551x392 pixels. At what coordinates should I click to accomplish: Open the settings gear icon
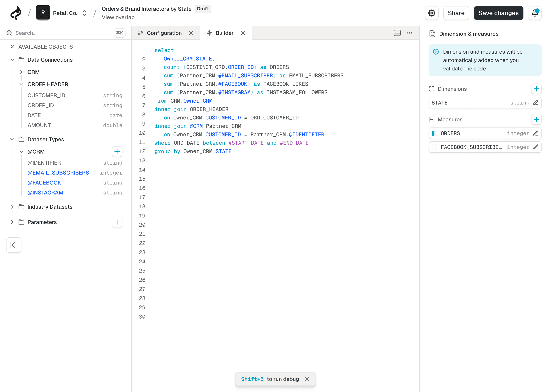point(432,13)
